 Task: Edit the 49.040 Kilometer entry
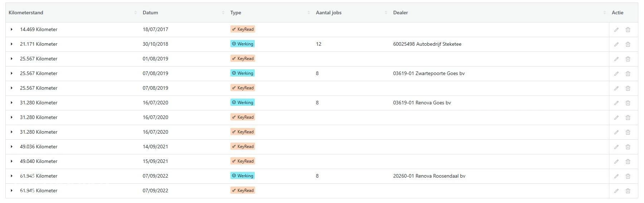(616, 162)
